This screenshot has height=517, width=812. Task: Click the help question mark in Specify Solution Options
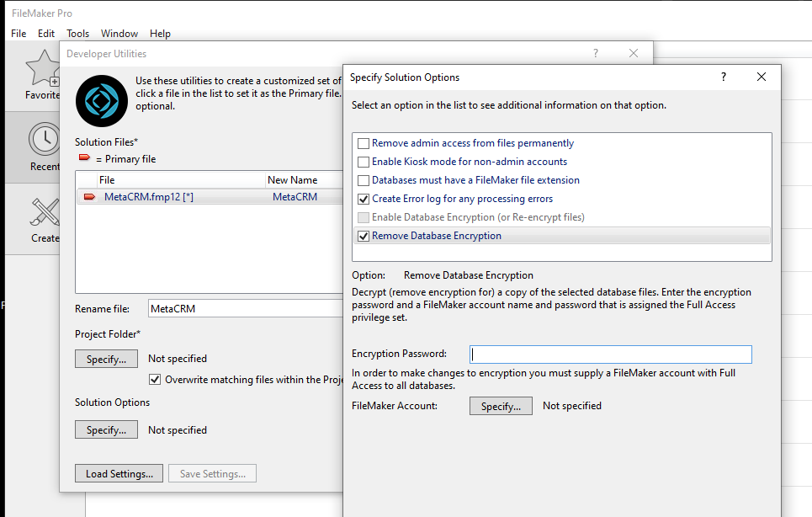coord(723,77)
